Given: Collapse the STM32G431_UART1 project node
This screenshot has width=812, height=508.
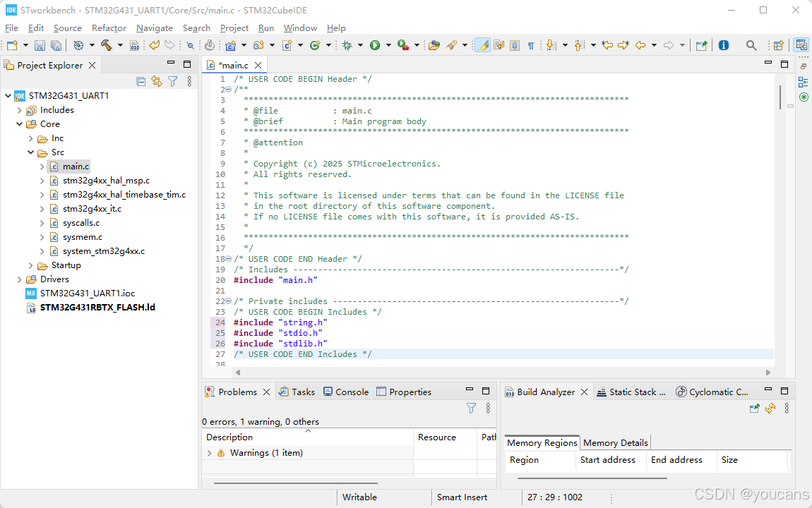Looking at the screenshot, I should pyautogui.click(x=8, y=96).
